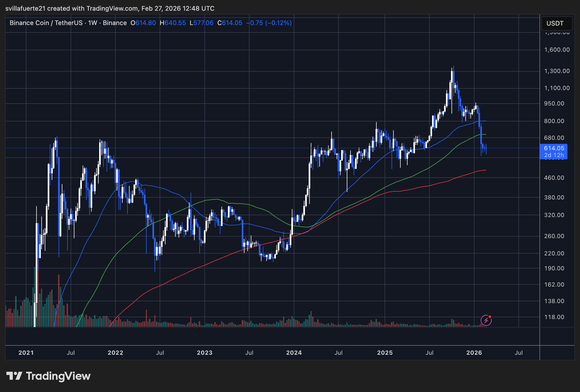Click the Binance exchange label in legend
Image resolution: width=580 pixels, height=392 pixels.
[115, 23]
